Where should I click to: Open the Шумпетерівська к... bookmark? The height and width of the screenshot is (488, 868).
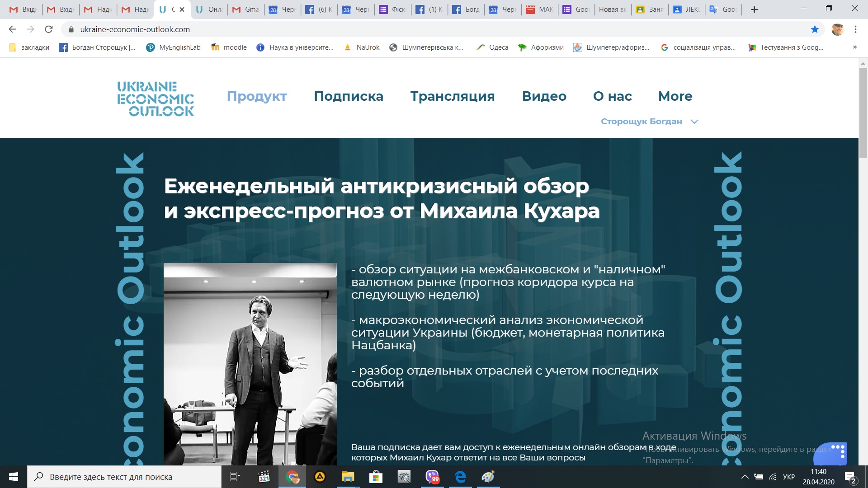[426, 47]
